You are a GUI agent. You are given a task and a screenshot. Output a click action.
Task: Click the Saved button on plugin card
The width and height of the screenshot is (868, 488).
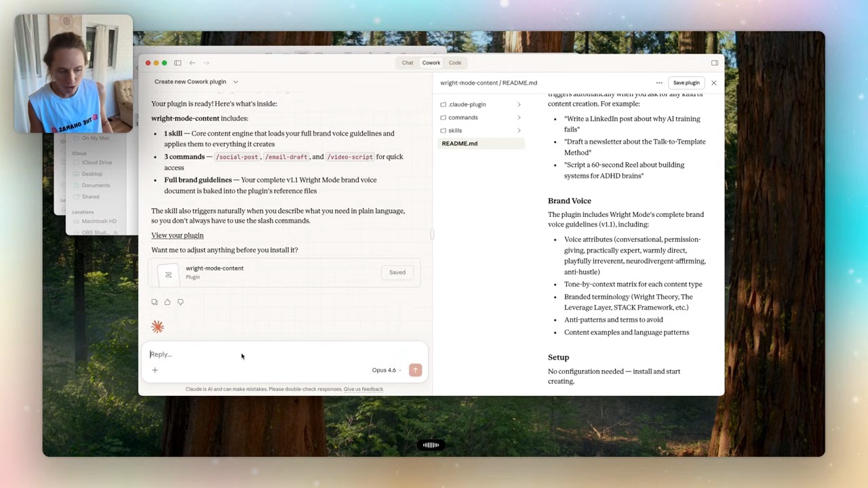(x=397, y=272)
